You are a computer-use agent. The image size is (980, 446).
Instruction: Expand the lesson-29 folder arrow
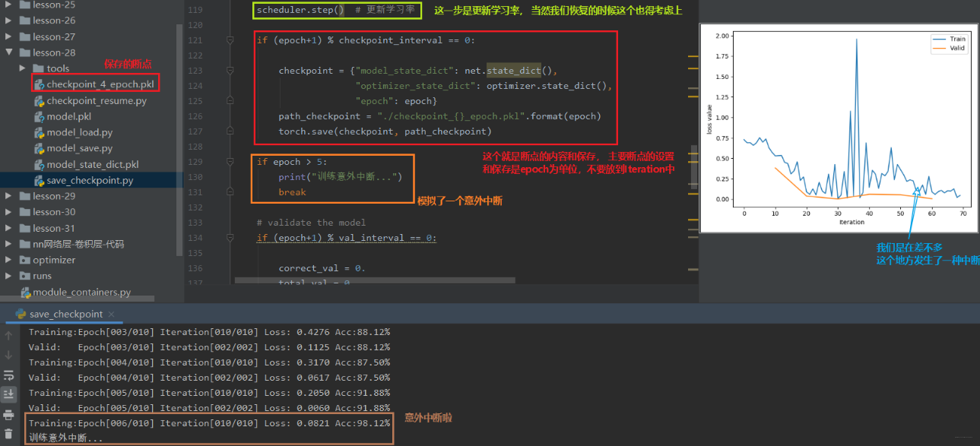[8, 196]
